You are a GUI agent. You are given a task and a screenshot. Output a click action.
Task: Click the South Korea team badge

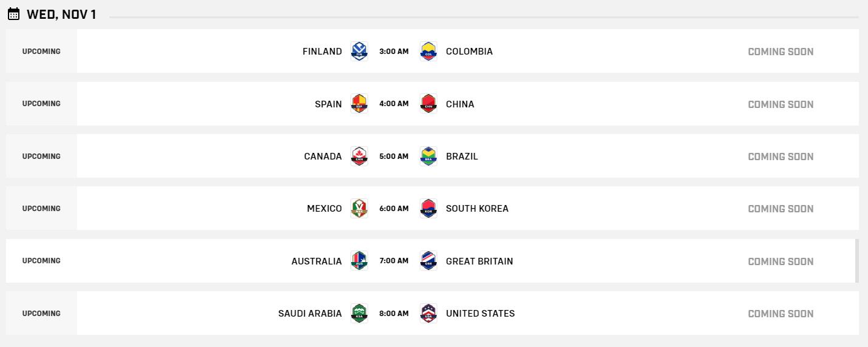(x=428, y=208)
